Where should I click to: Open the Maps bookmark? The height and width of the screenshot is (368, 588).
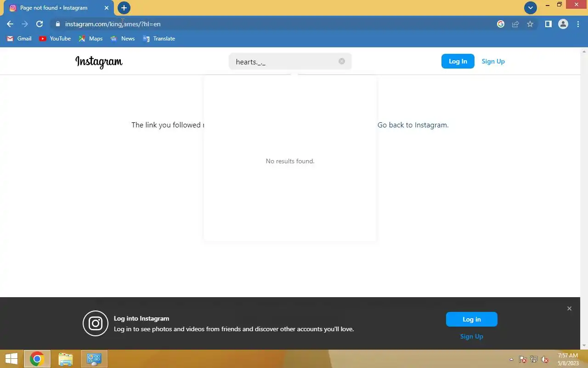point(90,39)
